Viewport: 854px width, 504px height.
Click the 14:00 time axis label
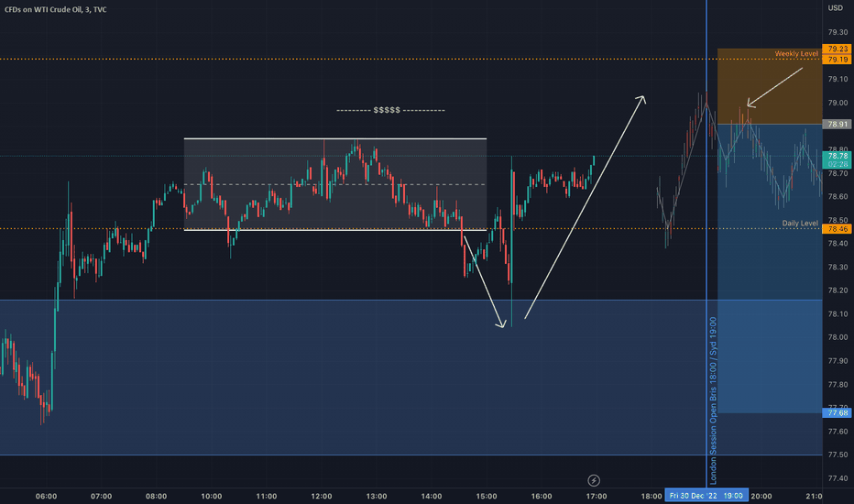click(432, 496)
